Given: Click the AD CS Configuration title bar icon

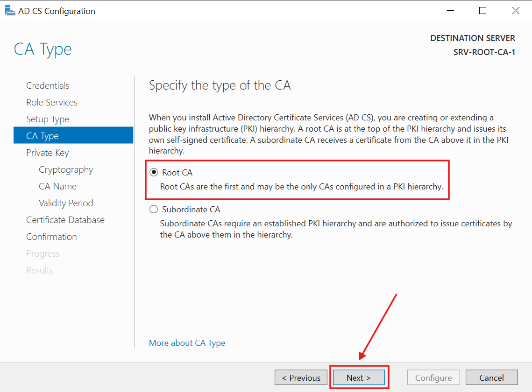Looking at the screenshot, I should coord(10,10).
